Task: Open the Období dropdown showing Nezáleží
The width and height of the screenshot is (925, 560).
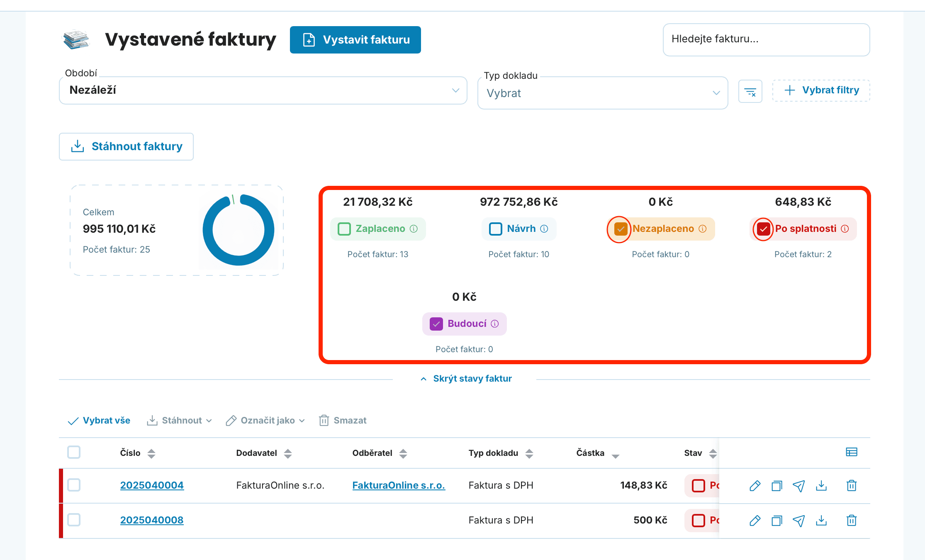Action: (x=263, y=90)
